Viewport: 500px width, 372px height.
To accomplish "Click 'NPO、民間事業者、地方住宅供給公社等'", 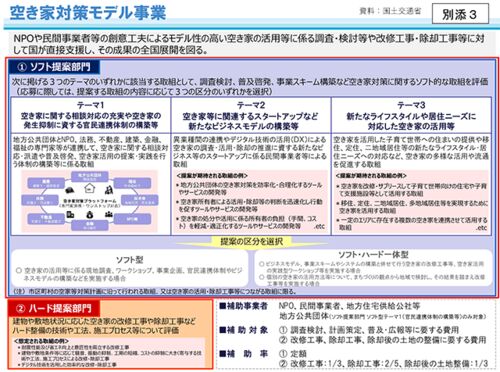I will [x=349, y=306].
